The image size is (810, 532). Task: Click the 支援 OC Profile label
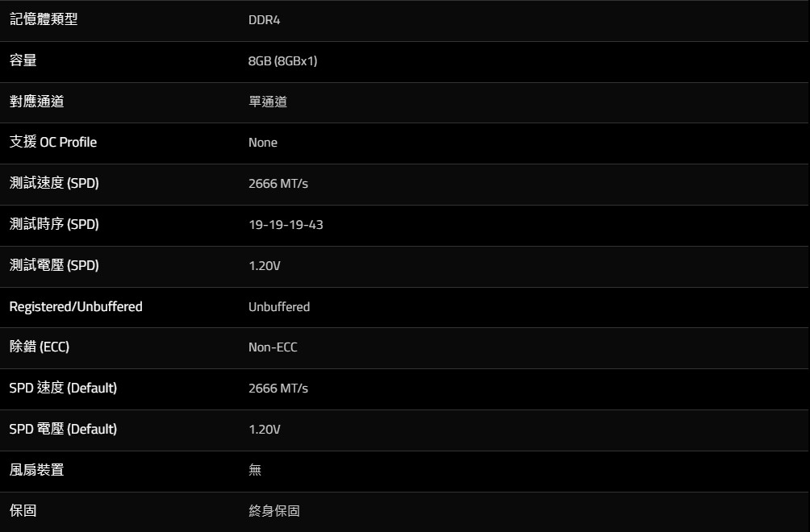[x=52, y=143]
